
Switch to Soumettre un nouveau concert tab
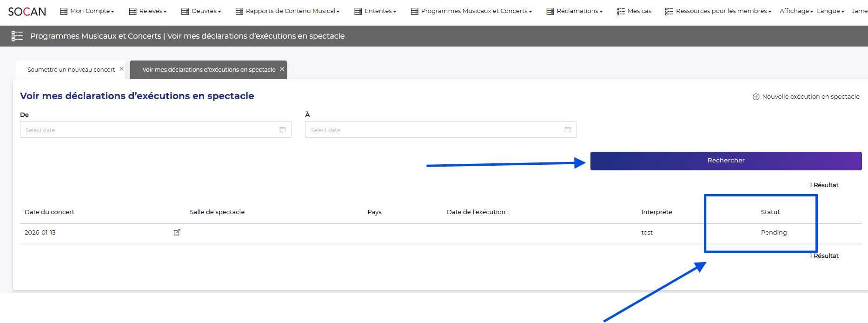71,70
